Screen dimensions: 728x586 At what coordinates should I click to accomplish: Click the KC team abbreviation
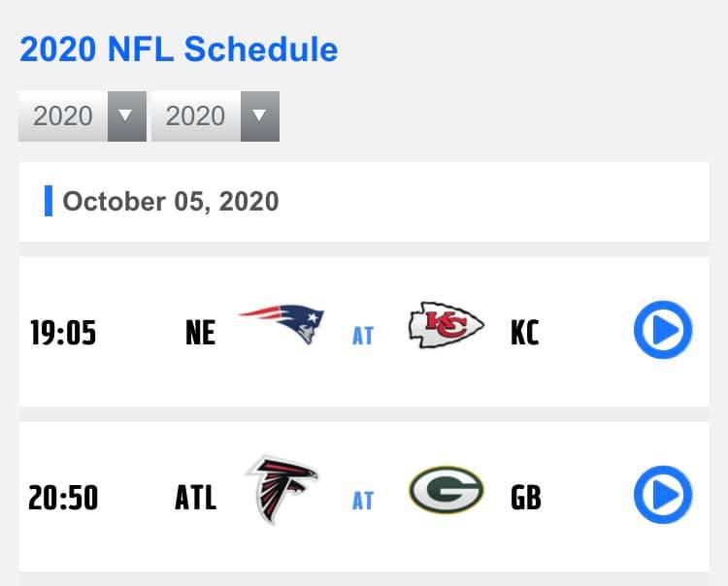525,333
